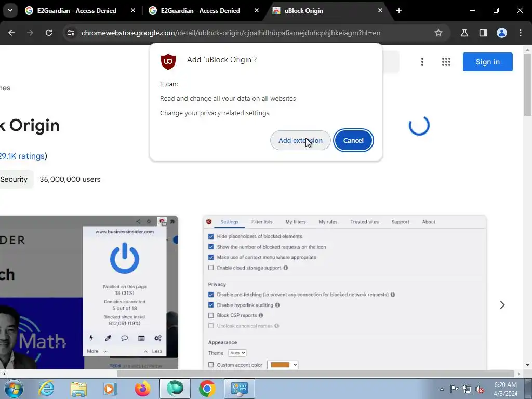Screen dimensions: 532x399
Task: Click the Filter lists tab in screenshot
Action: [x=262, y=222]
